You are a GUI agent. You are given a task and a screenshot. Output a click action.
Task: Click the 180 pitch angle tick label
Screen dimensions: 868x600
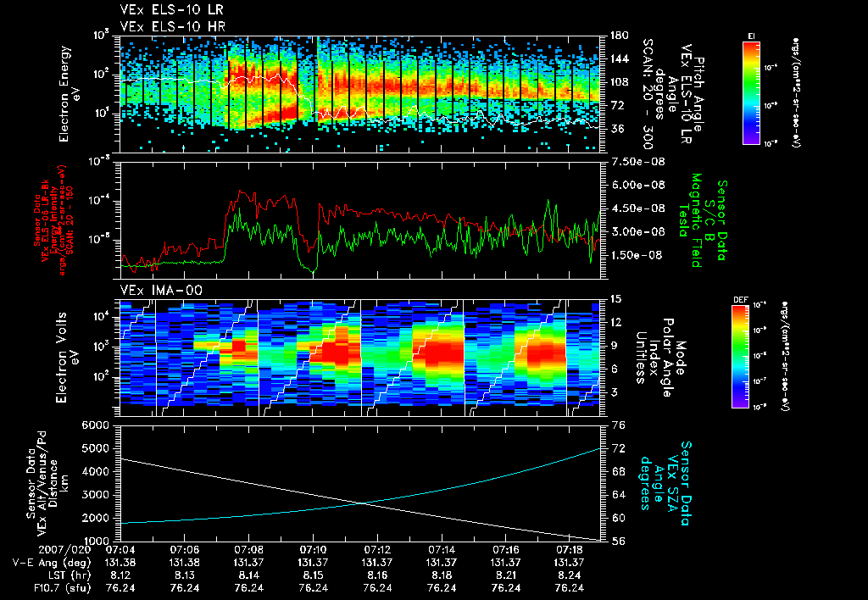point(619,36)
